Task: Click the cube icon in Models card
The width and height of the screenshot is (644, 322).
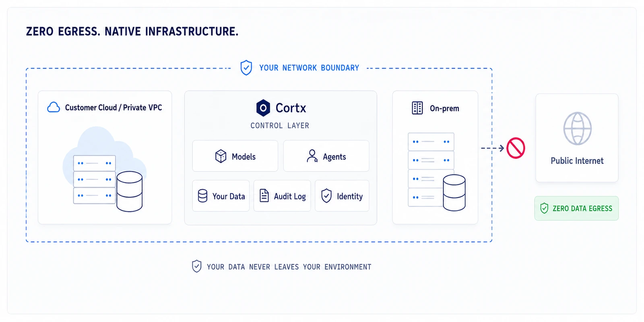Action: click(x=221, y=156)
